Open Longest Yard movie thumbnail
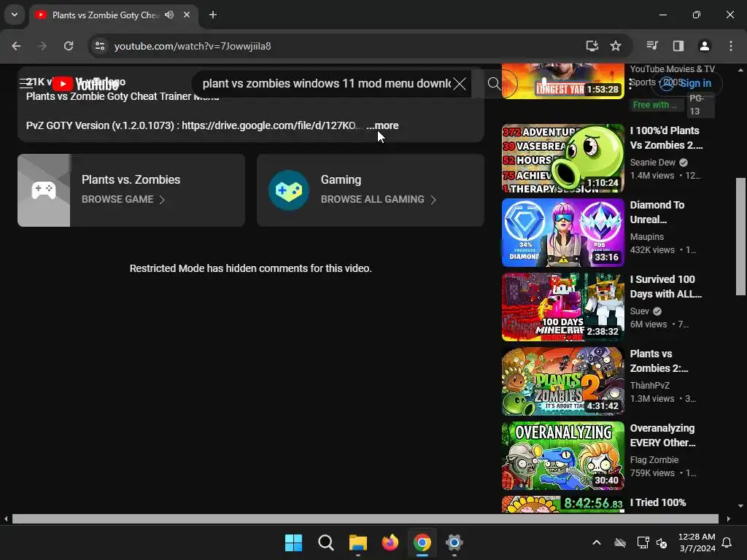Image resolution: width=747 pixels, height=560 pixels. 562,82
